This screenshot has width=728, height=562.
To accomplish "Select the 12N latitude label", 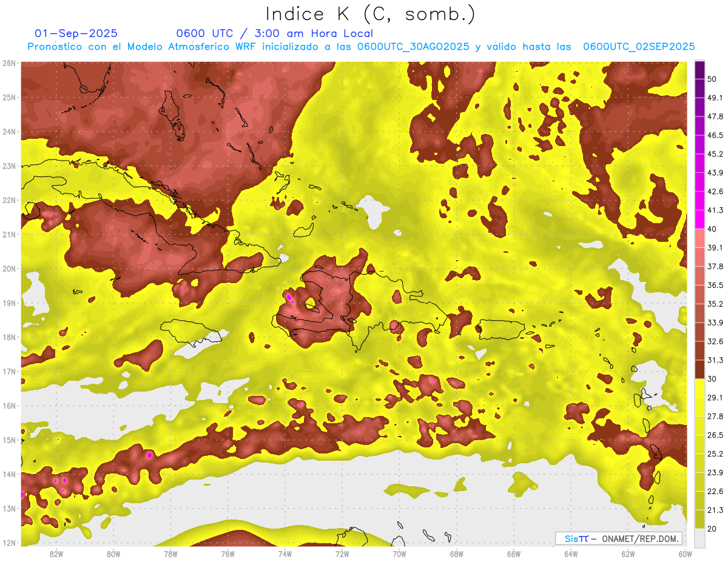I will click(9, 543).
